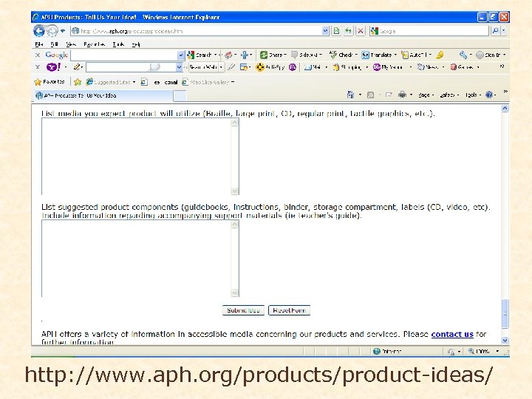Follow the contact us link

click(x=452, y=334)
